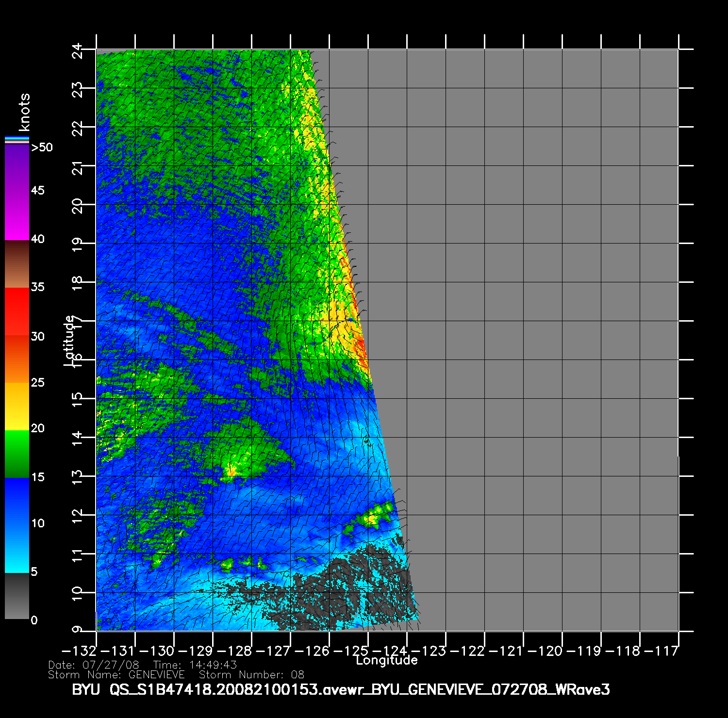Click the "Storm Number: 08" text
The image size is (728, 718).
pos(251,675)
